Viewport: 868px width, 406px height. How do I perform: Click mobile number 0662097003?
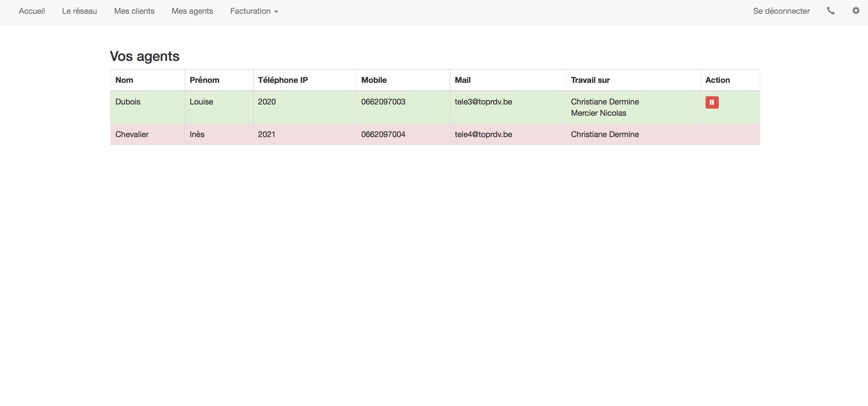(383, 102)
